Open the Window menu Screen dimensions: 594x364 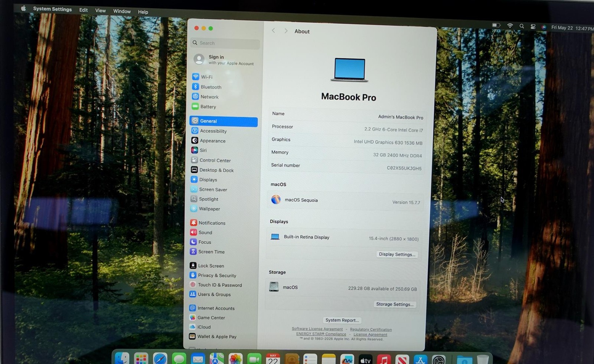[122, 11]
